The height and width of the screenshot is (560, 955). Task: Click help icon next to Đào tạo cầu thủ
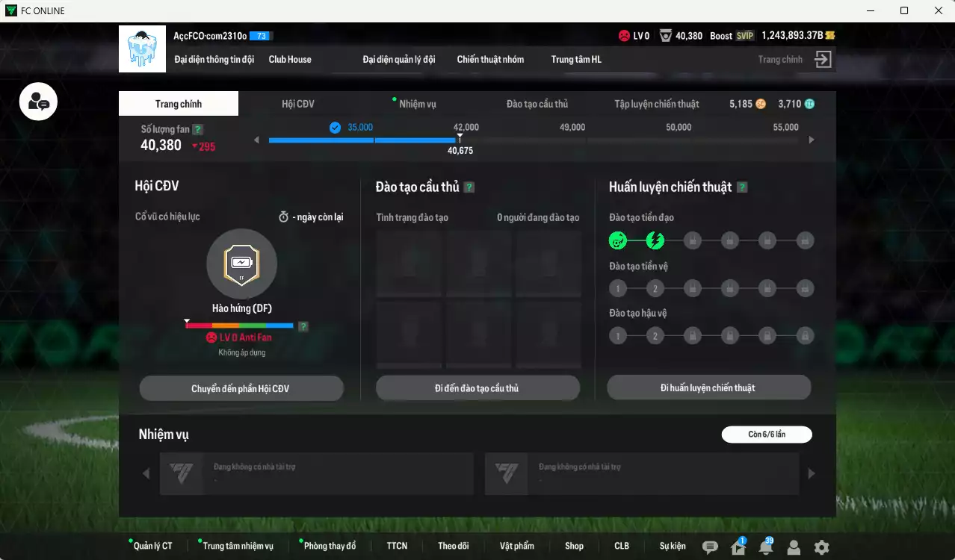(469, 187)
